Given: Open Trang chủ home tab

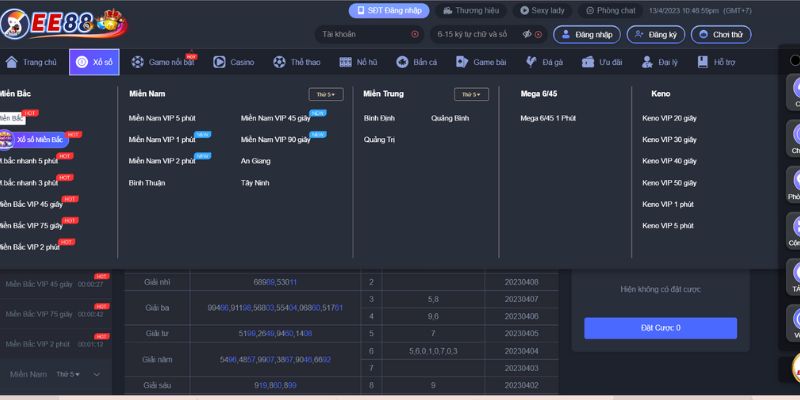Looking at the screenshot, I should pyautogui.click(x=31, y=62).
